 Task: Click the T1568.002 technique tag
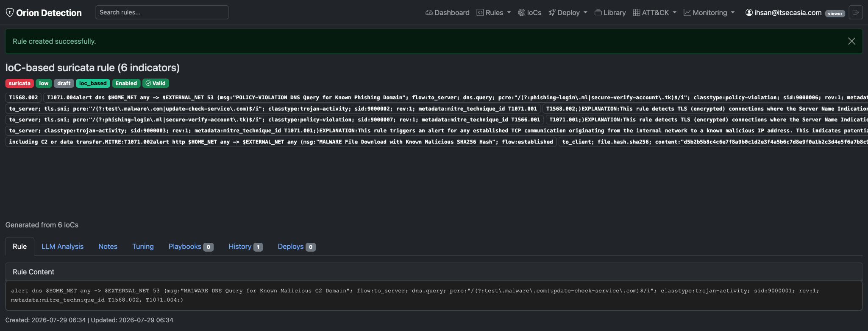point(23,98)
